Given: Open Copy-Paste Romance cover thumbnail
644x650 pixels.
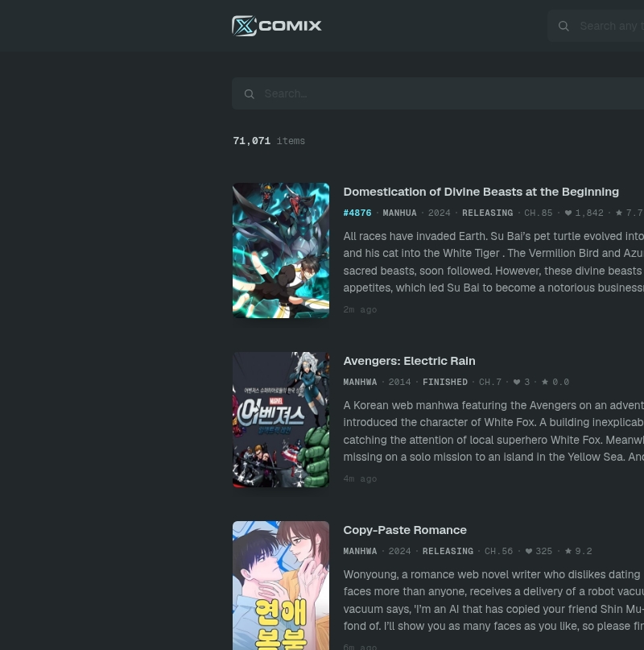Looking at the screenshot, I should pyautogui.click(x=281, y=586).
